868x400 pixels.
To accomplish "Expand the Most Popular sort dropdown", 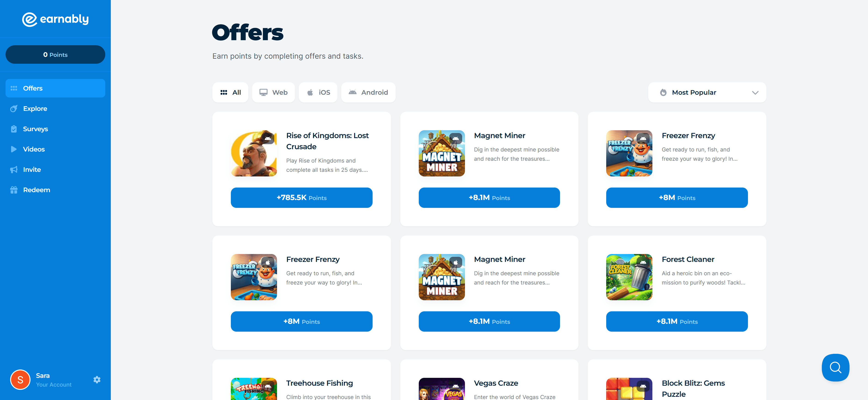I will point(707,92).
